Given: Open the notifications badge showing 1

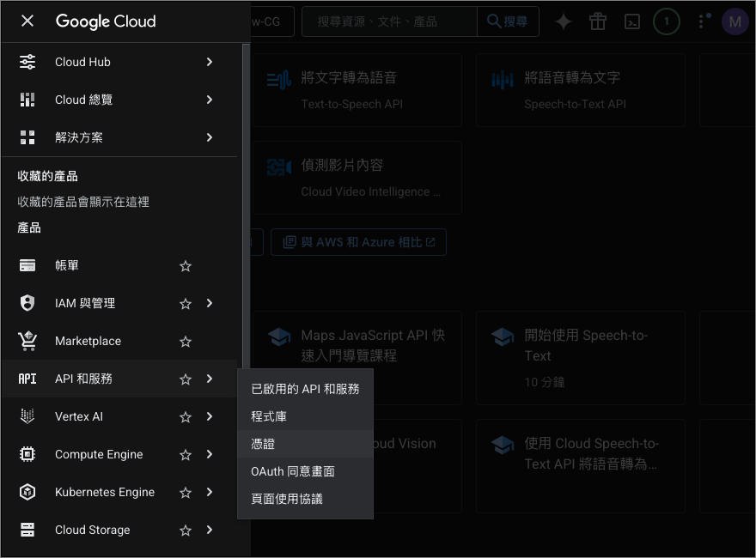Looking at the screenshot, I should point(667,22).
